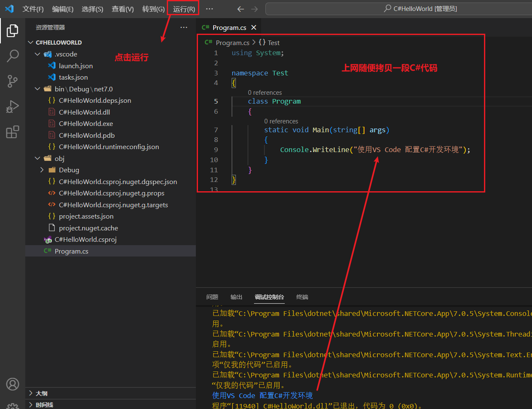This screenshot has height=409, width=532.
Task: Open the Explorer view in activity bar
Action: click(x=13, y=30)
